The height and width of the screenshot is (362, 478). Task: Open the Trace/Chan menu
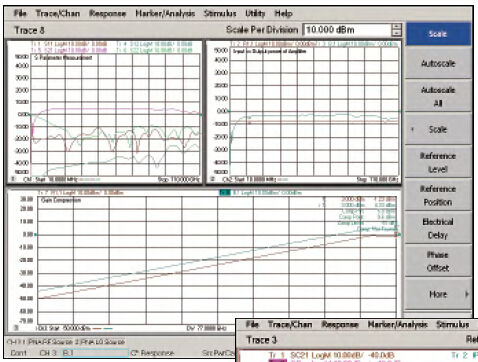pos(58,13)
